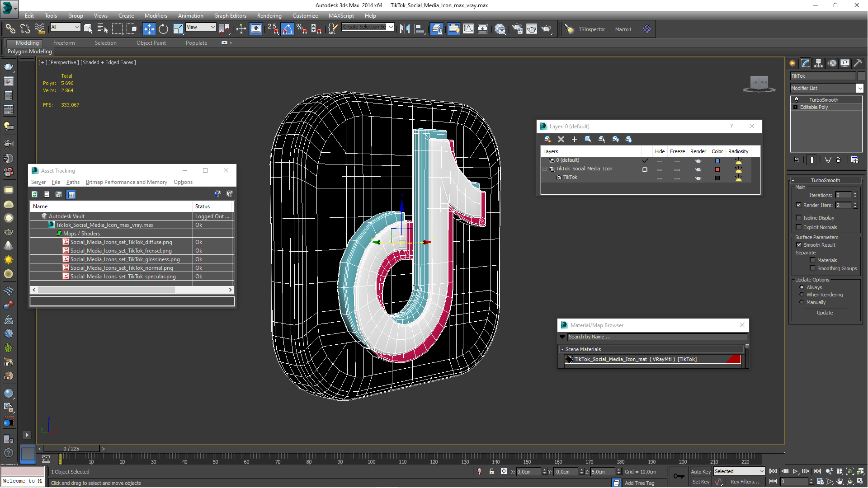Select the Manually update option

(802, 302)
